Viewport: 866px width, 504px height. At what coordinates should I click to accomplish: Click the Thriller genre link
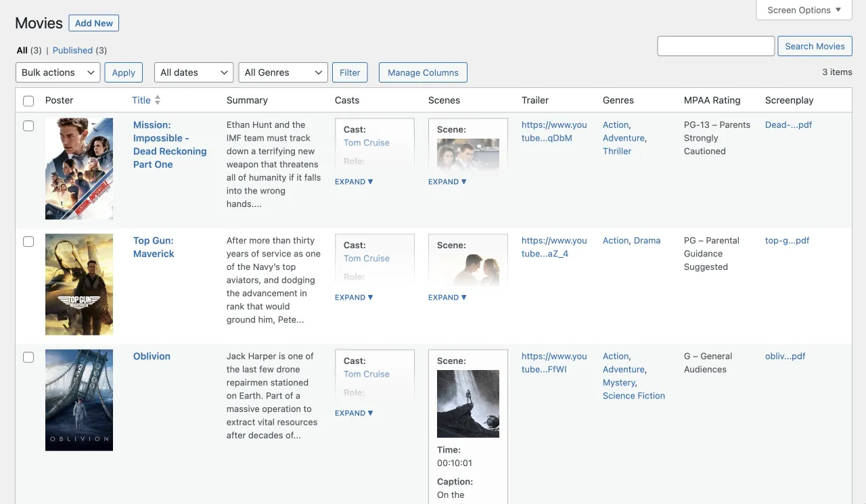(x=617, y=151)
